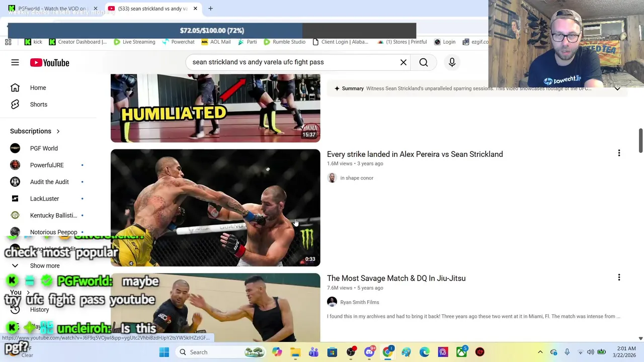Image resolution: width=644 pixels, height=362 pixels.
Task: Clear the search query with X
Action: pyautogui.click(x=404, y=62)
